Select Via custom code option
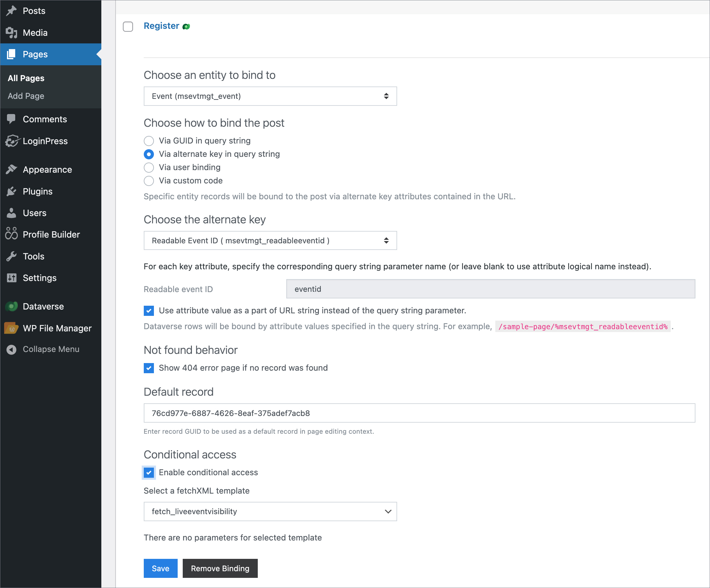 [x=149, y=181]
